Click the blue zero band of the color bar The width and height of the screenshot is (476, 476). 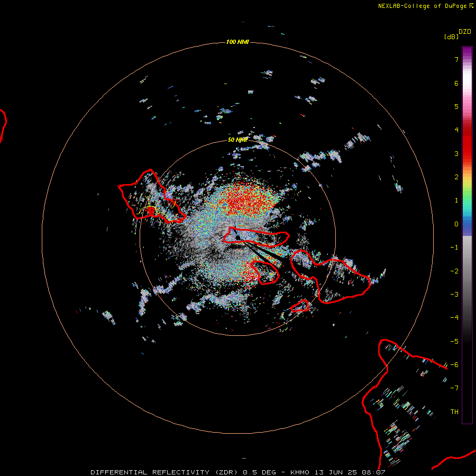click(x=467, y=227)
